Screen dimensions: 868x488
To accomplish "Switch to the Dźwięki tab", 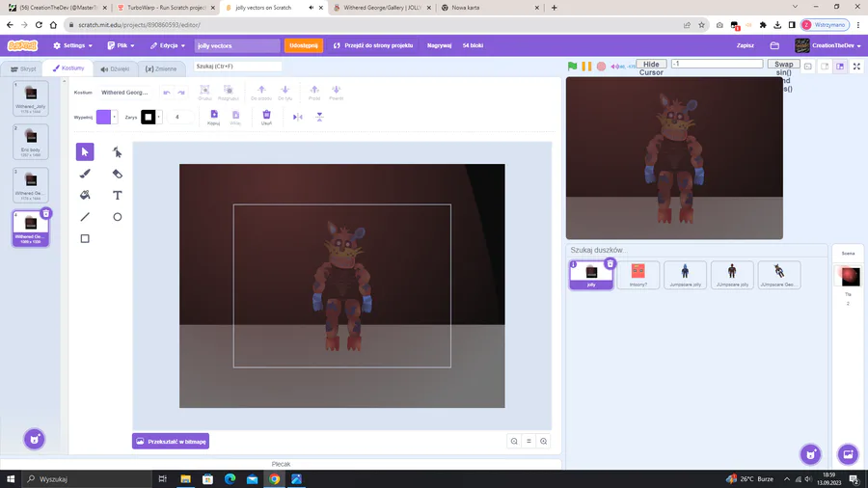I will click(x=115, y=68).
